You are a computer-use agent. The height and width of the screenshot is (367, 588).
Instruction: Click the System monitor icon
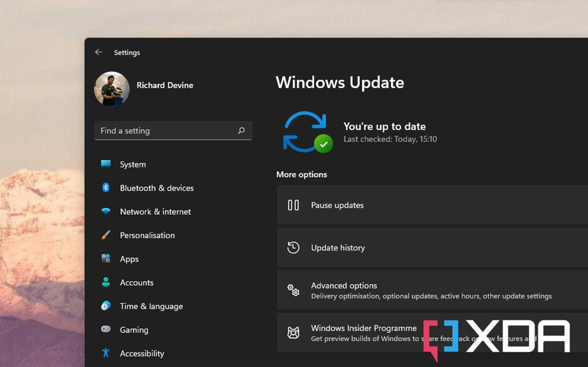coord(106,164)
